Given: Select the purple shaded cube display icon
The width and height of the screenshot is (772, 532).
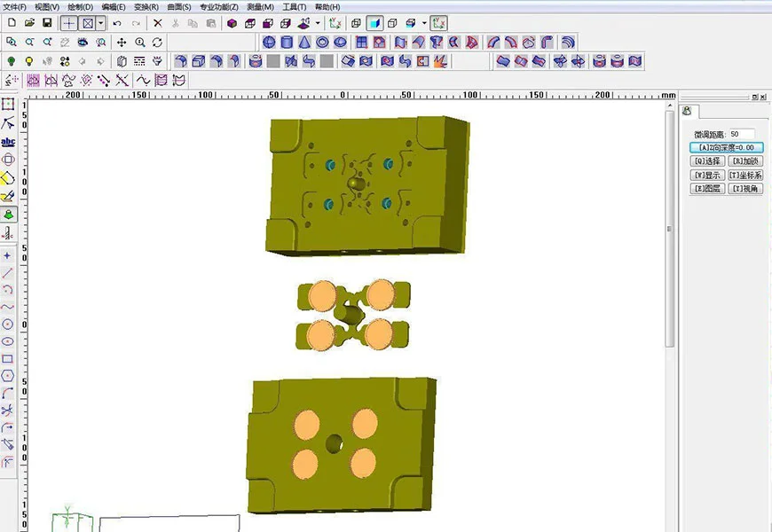Looking at the screenshot, I should (232, 23).
